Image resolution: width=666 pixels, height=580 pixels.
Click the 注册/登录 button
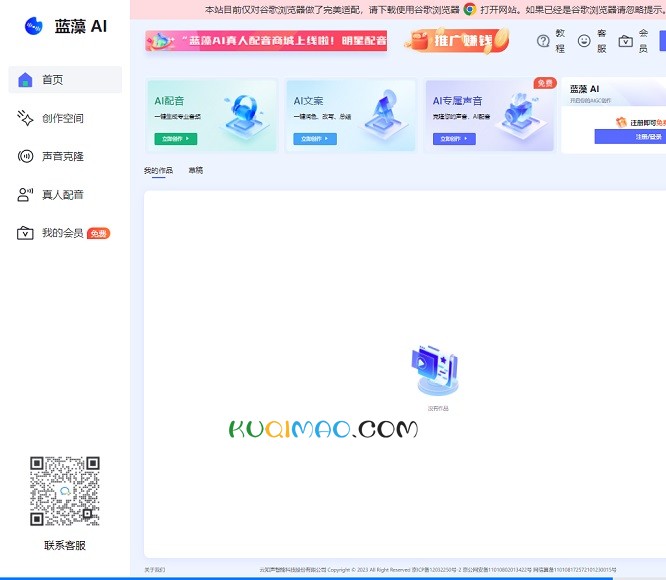click(630, 137)
